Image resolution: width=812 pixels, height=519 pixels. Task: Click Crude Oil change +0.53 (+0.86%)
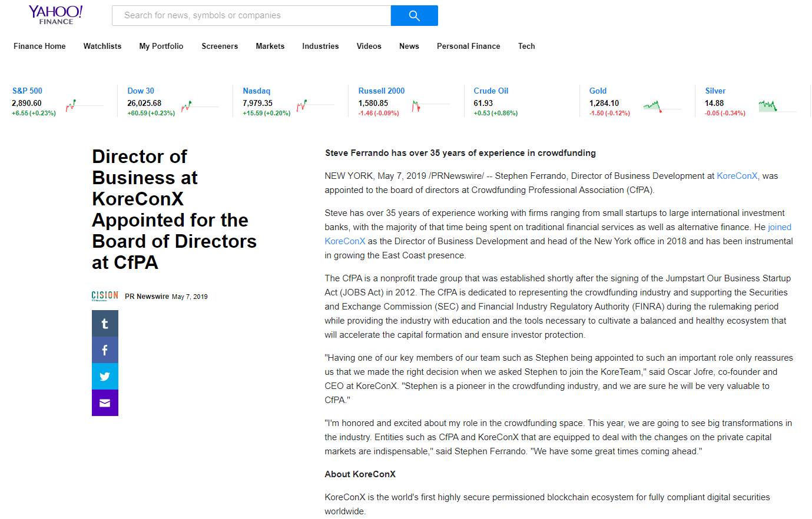[496, 113]
